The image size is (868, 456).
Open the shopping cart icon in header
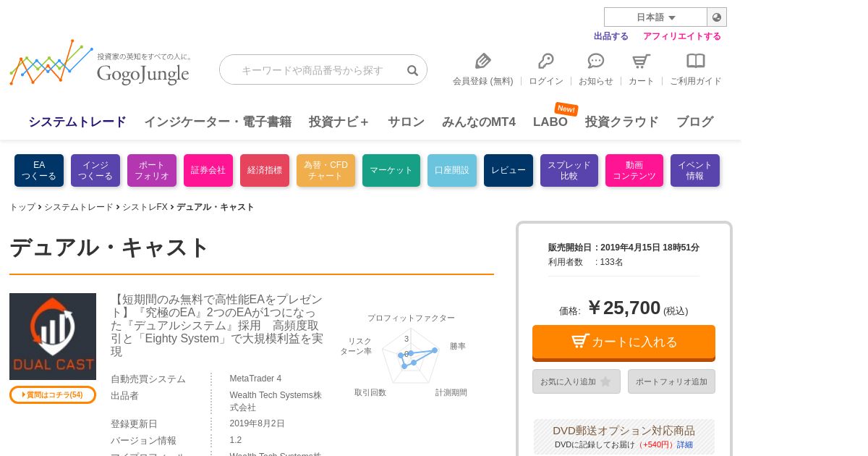pos(641,61)
